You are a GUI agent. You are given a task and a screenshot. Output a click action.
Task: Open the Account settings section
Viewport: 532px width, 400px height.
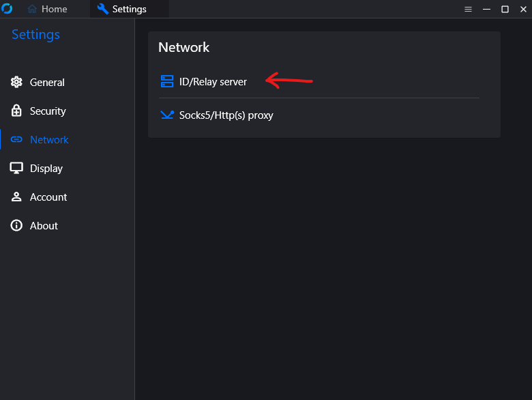(x=48, y=197)
